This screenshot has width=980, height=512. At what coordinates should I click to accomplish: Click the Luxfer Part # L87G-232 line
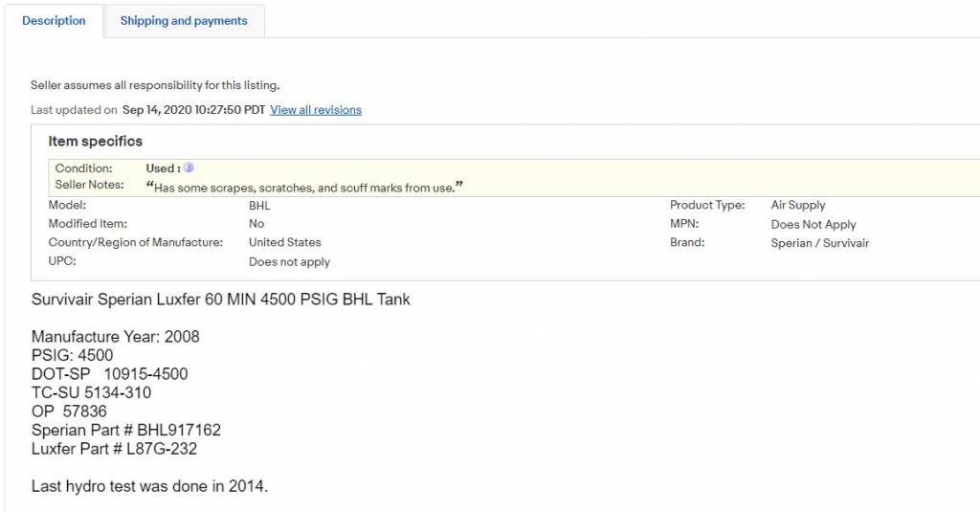click(115, 449)
